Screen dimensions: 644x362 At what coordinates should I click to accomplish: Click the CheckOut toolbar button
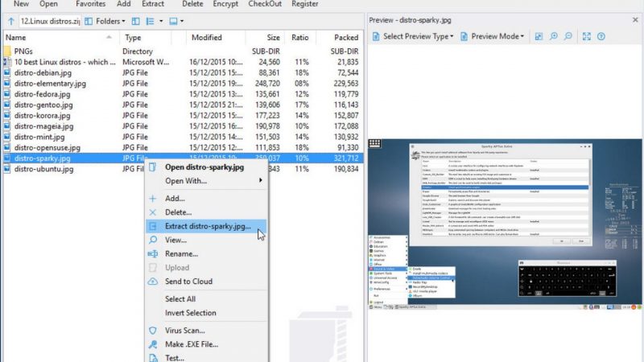(x=265, y=4)
